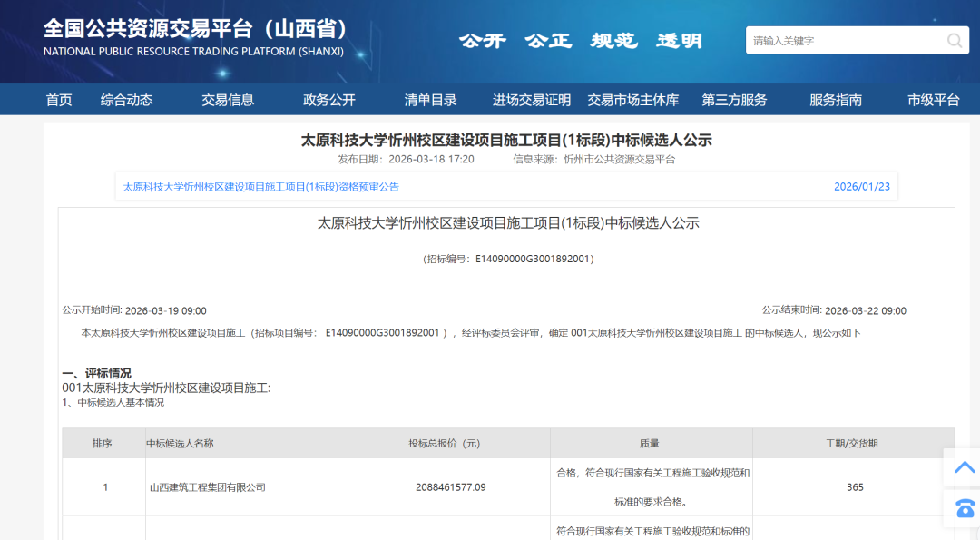
Task: Select 综合动态 in the navigation bar
Action: (127, 100)
